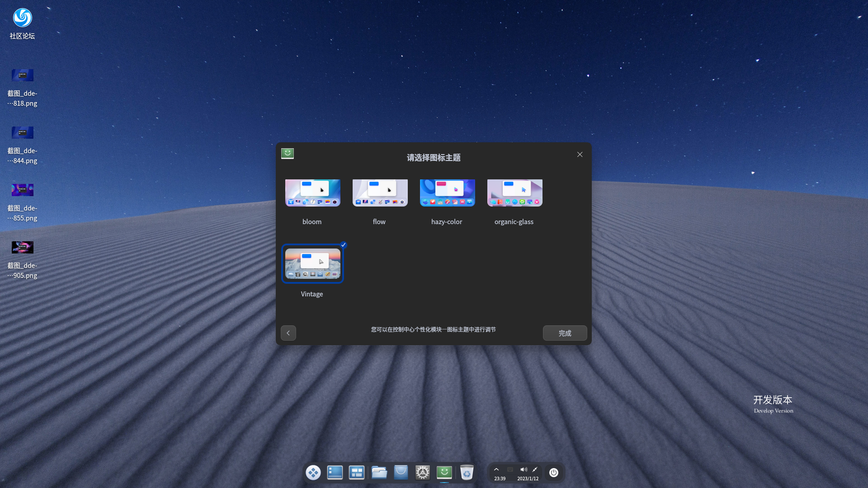Select the hazy-color icon theme

tap(447, 192)
